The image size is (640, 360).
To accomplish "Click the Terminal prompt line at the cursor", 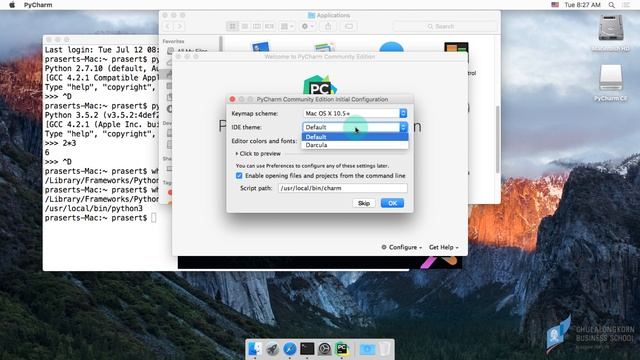I will [x=100, y=218].
